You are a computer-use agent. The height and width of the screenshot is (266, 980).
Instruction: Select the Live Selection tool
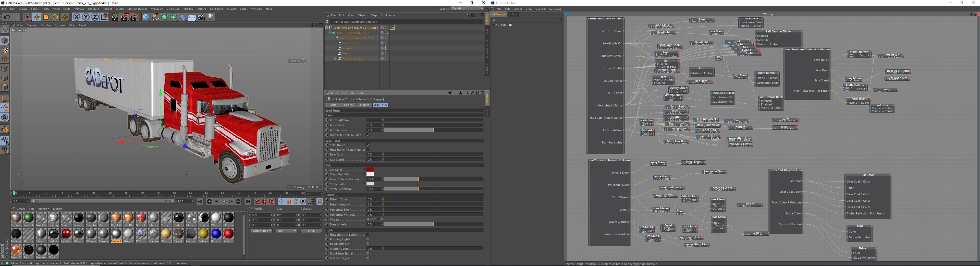pyautogui.click(x=27, y=17)
